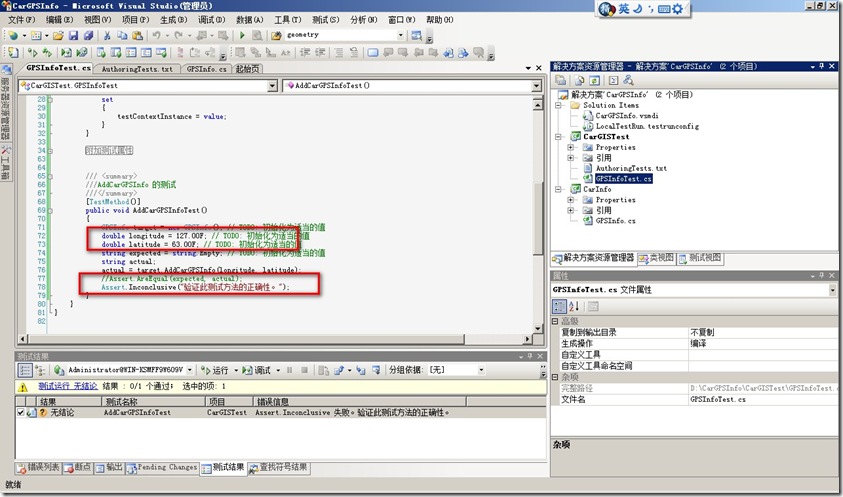Click the Save All toolbar icon

pyautogui.click(x=87, y=35)
